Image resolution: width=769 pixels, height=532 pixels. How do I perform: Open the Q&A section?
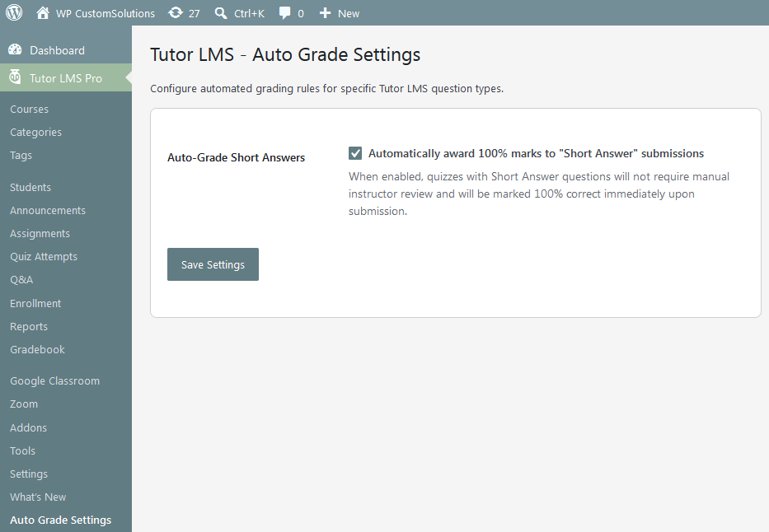(21, 280)
